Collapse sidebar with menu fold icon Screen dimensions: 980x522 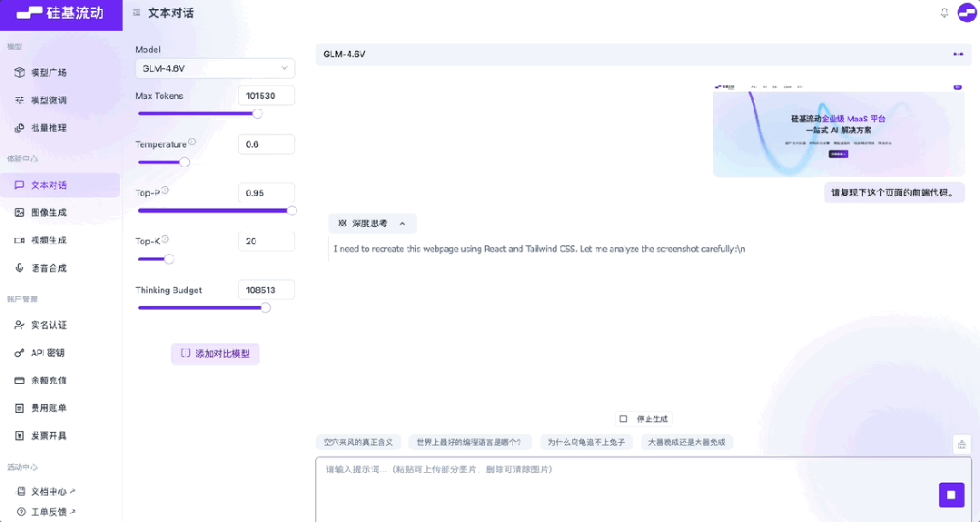click(x=136, y=13)
